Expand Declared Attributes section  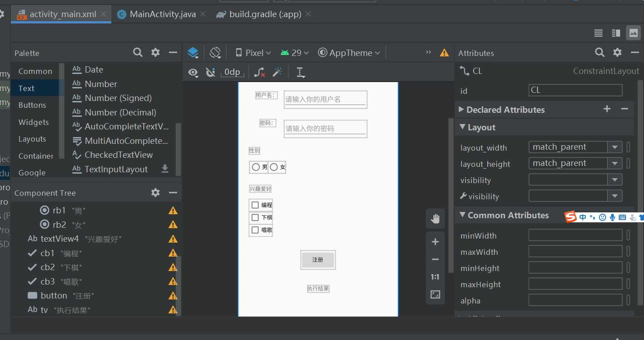click(x=461, y=109)
